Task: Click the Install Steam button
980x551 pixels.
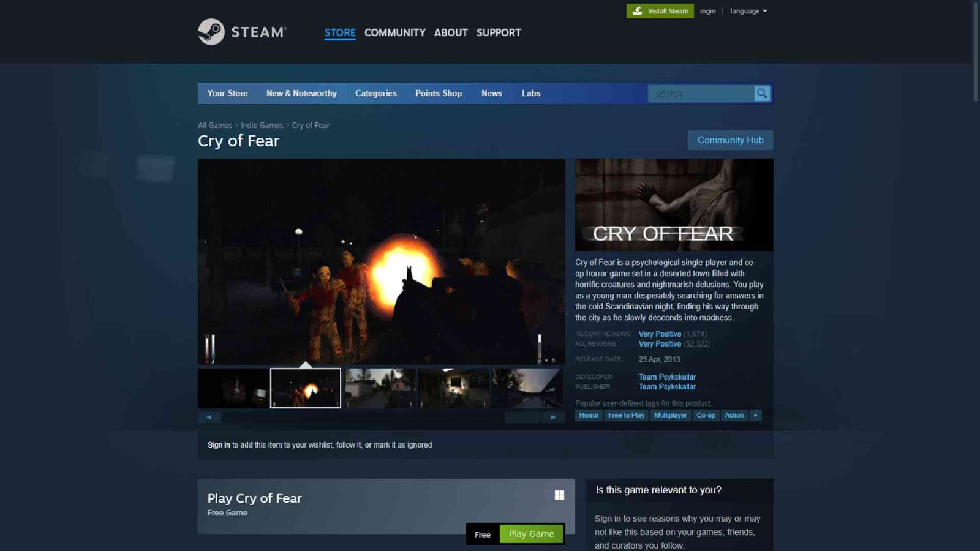Action: (660, 11)
